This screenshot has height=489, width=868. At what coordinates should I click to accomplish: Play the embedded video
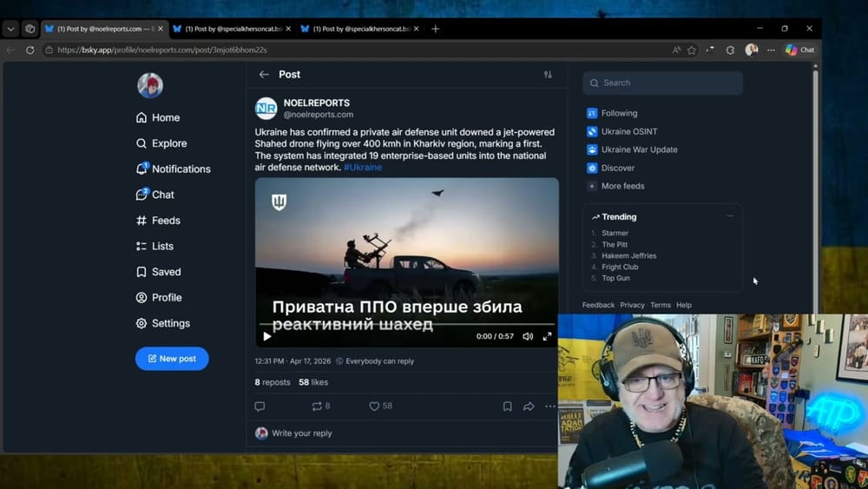click(x=267, y=336)
